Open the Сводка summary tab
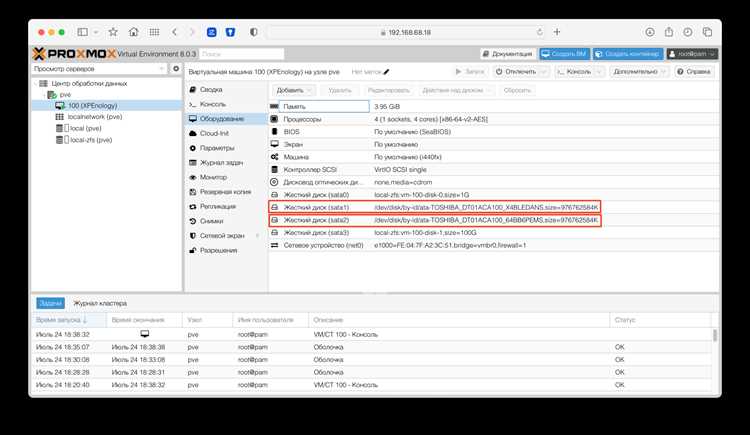 (x=211, y=89)
